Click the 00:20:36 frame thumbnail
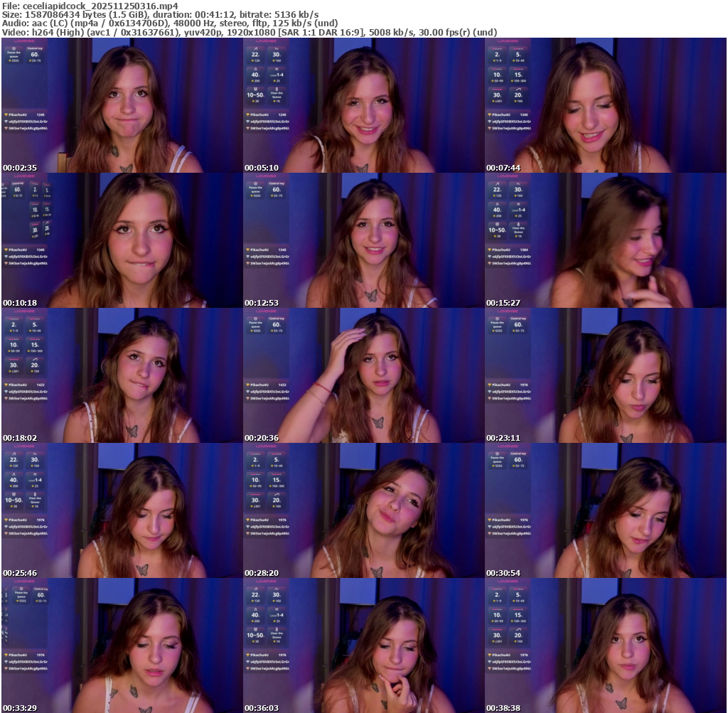Screen dimensions: 728x713 [363, 375]
